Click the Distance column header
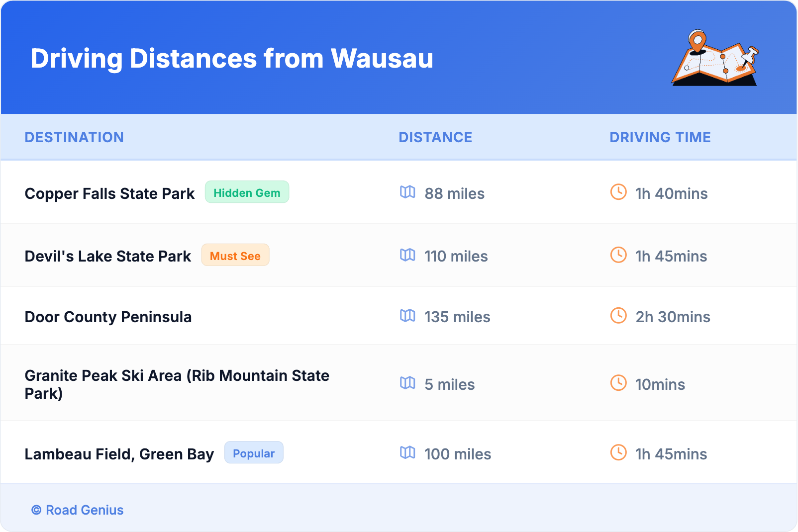Screen dimensions: 798x532 pyautogui.click(x=435, y=137)
